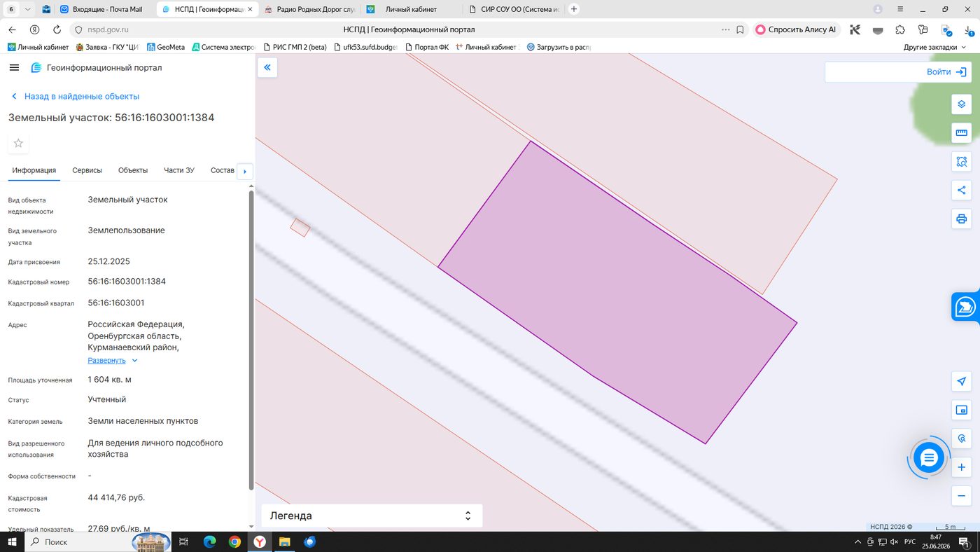Switch to the Информация tab
This screenshot has width=980, height=552.
click(34, 170)
